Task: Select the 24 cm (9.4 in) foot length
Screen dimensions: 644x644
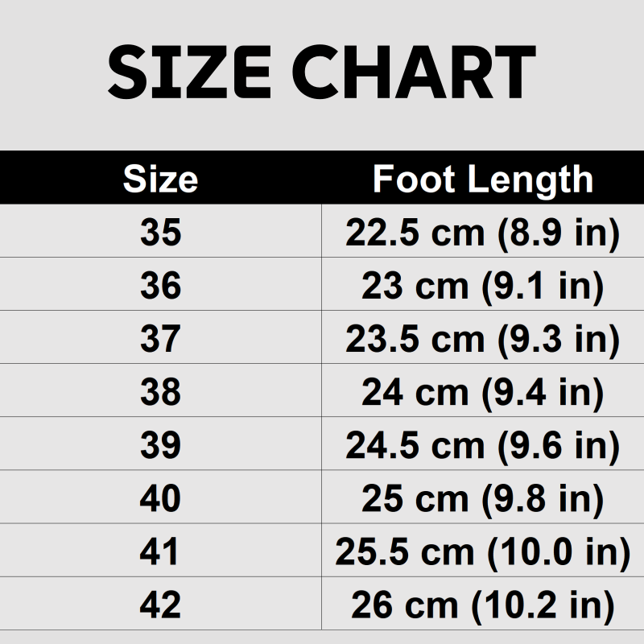Action: [482, 392]
